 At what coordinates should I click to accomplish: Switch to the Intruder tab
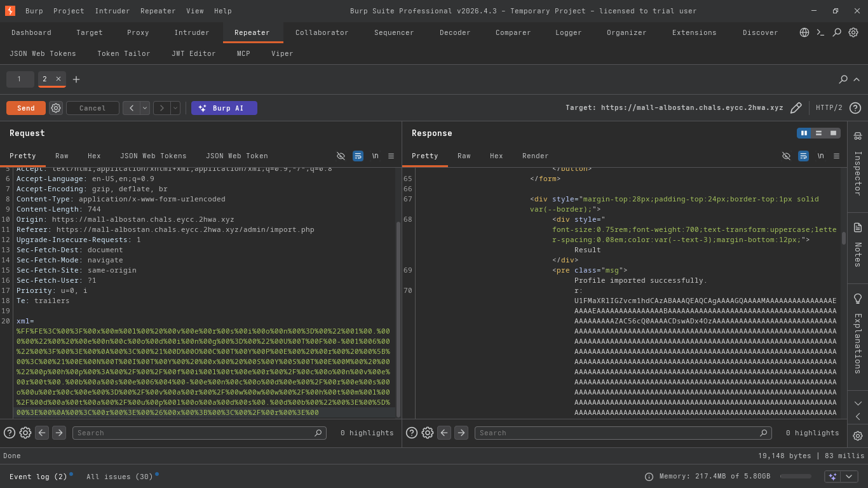coord(192,32)
